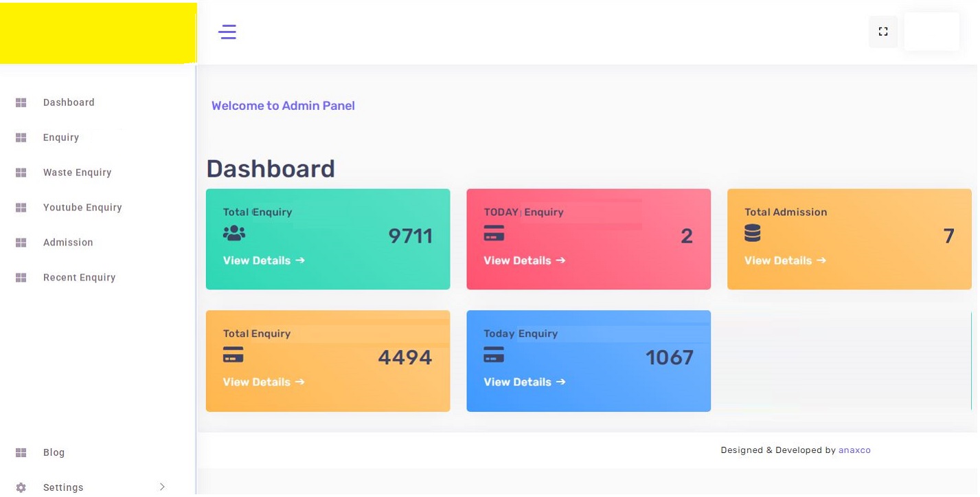Follow the anaxco developer link
980x497 pixels.
pos(854,450)
